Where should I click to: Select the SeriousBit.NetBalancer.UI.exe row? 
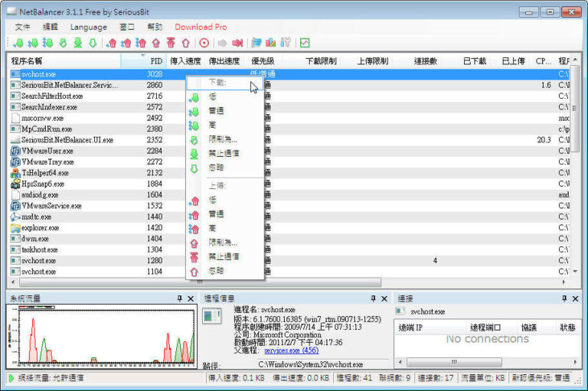(289, 140)
